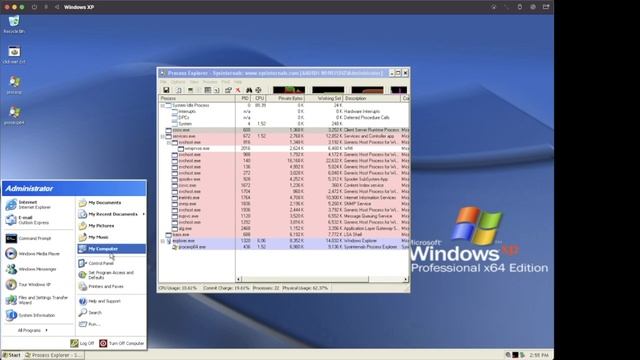Select the Interrupts row
This screenshot has width=640, height=360.
pos(284,111)
